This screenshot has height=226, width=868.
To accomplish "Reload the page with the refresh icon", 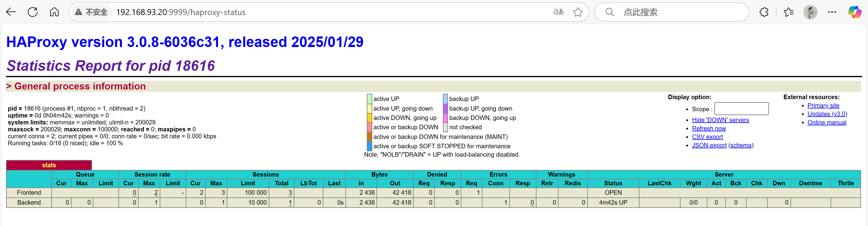I will 33,12.
